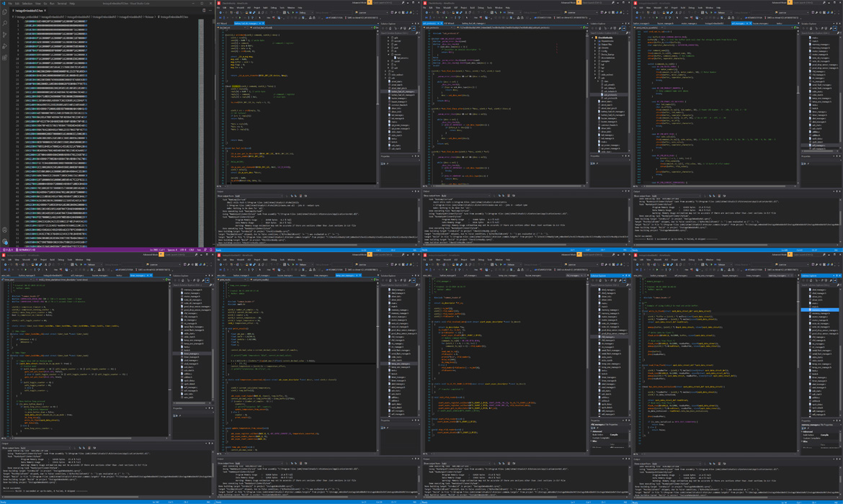Open the Search view in VS Code
This screenshot has height=504, width=843.
tap(5, 23)
